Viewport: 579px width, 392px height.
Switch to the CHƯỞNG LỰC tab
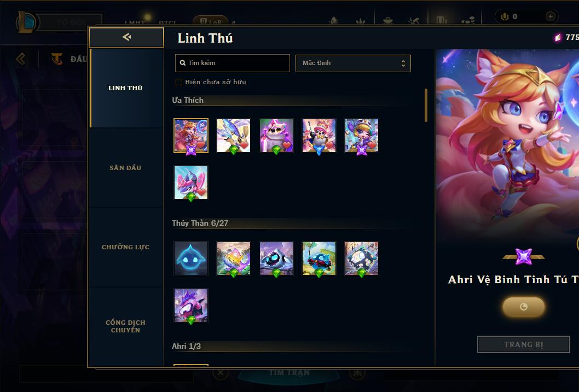click(125, 247)
